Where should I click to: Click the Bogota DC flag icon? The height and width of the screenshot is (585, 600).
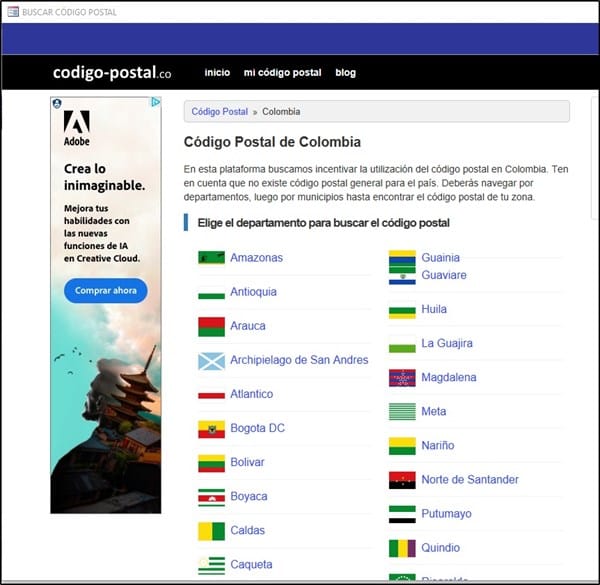211,429
